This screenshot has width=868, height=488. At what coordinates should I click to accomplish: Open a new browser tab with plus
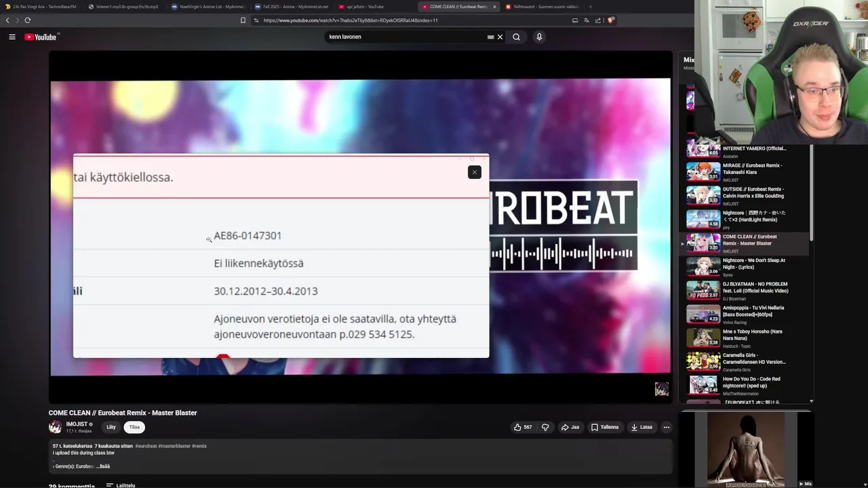pos(590,7)
